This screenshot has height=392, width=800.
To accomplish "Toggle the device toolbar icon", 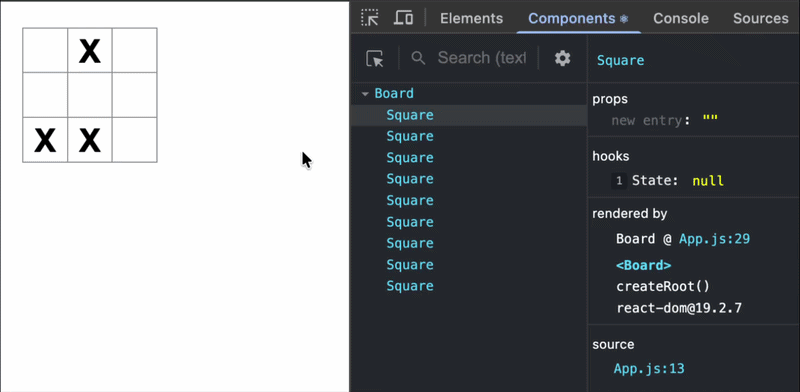I will point(404,18).
